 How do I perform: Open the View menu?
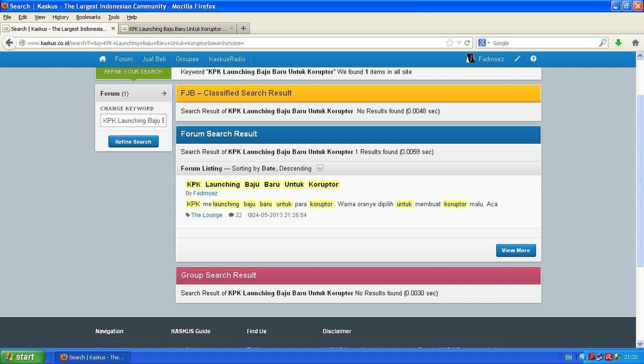coord(40,17)
